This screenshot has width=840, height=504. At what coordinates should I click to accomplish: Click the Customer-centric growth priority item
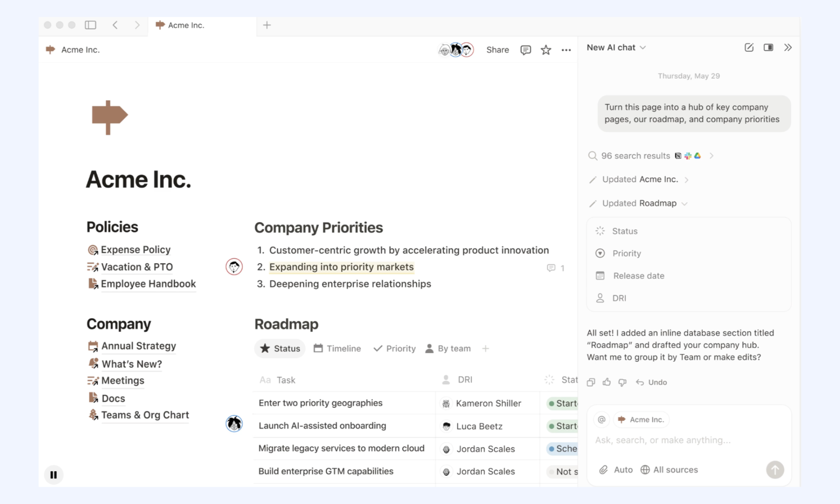pyautogui.click(x=409, y=250)
